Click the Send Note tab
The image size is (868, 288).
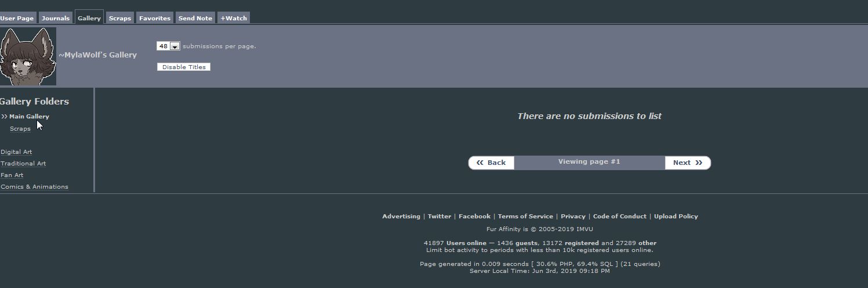coord(195,18)
